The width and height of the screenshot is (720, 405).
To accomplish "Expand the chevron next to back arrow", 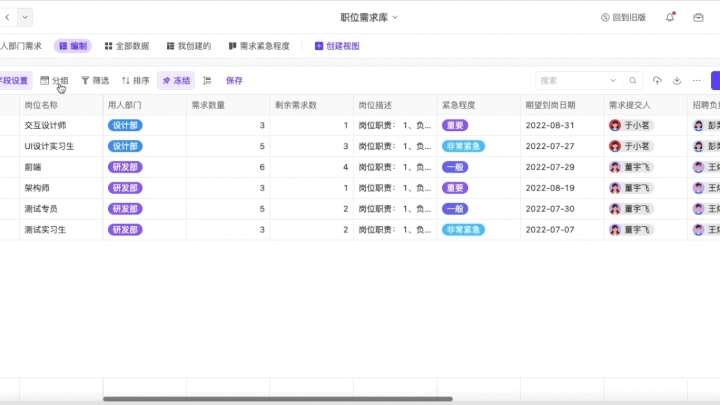I will (25, 17).
